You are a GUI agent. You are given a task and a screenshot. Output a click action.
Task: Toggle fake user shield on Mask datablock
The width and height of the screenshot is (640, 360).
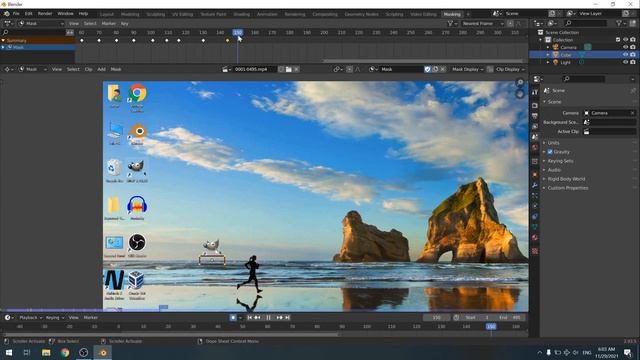[427, 69]
